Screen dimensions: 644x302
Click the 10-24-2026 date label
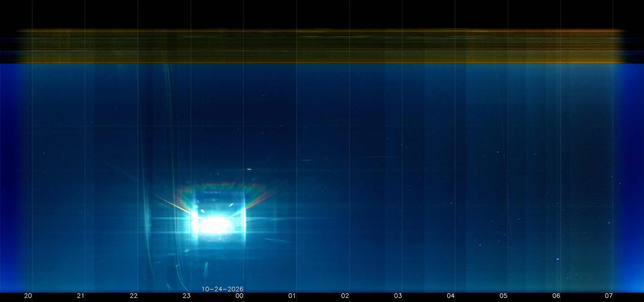(x=222, y=289)
